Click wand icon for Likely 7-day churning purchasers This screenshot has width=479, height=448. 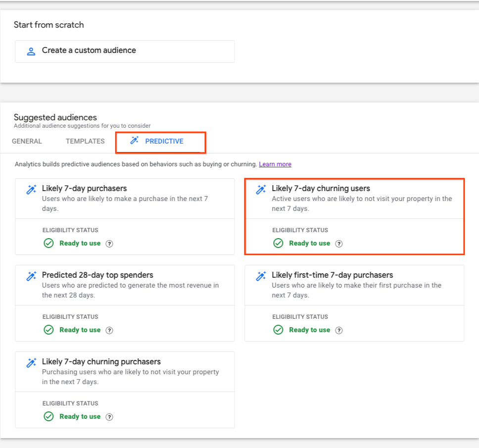pyautogui.click(x=31, y=363)
